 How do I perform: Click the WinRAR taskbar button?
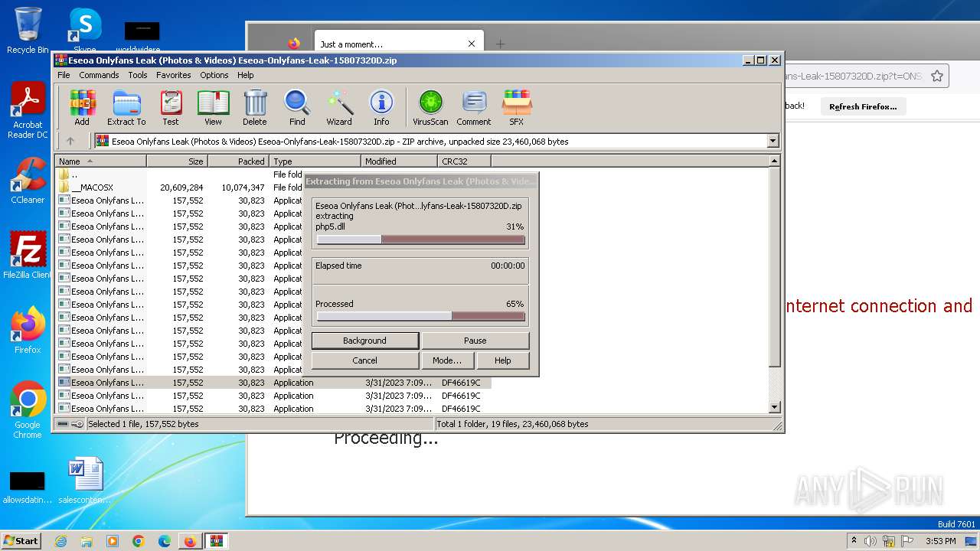[x=217, y=541]
